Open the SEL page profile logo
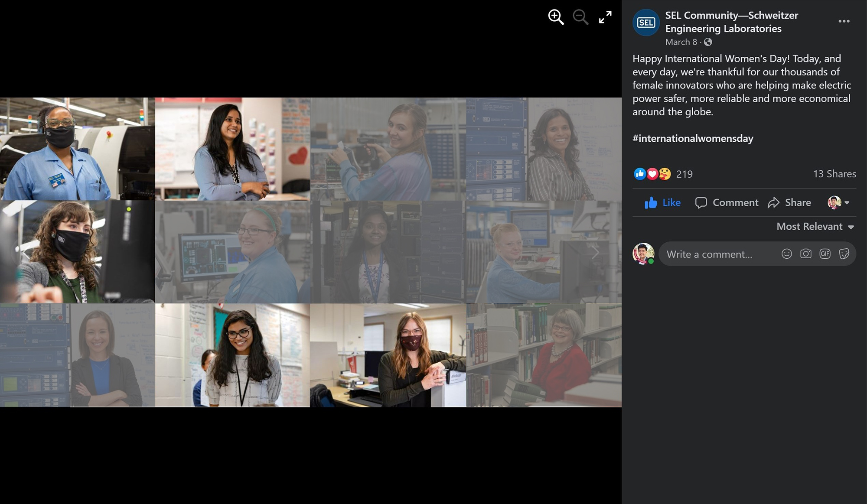Viewport: 867px width, 504px height. pos(646,22)
